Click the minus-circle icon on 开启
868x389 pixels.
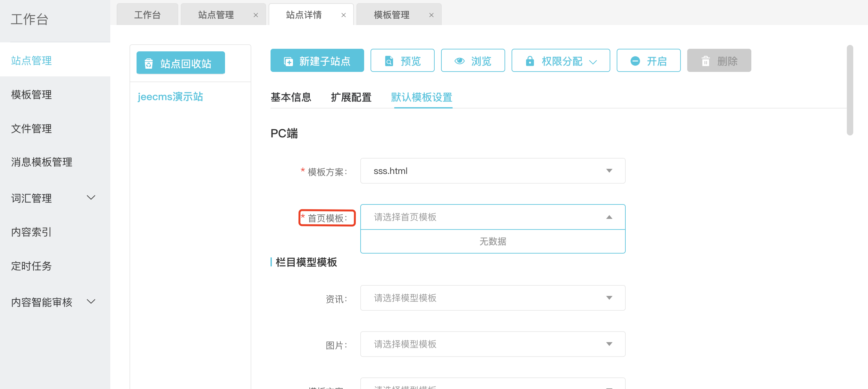pos(635,61)
